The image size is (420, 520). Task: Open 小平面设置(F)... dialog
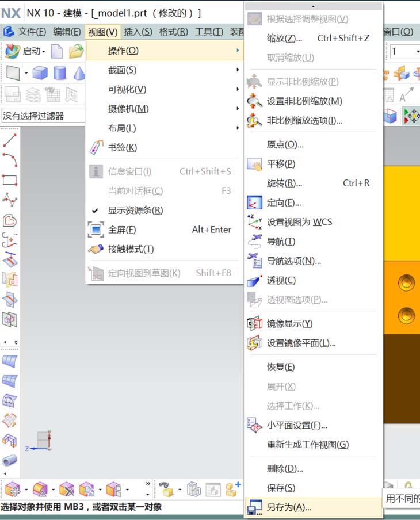pyautogui.click(x=313, y=425)
